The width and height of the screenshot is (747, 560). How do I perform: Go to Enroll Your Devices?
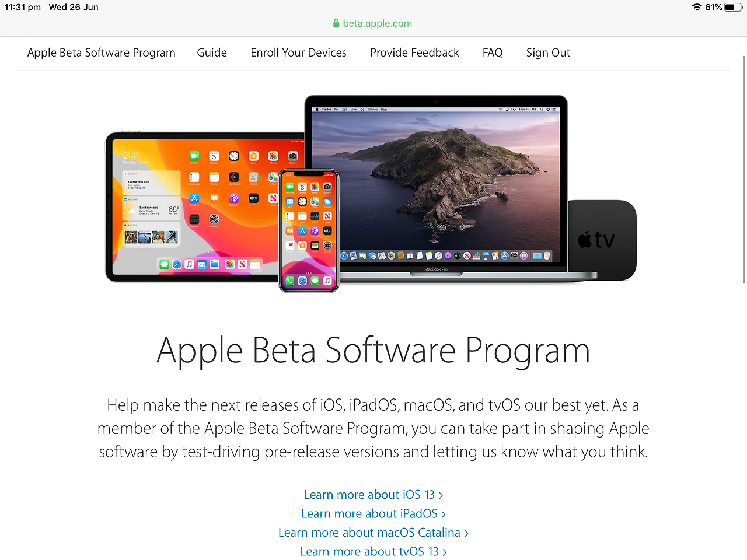(298, 52)
